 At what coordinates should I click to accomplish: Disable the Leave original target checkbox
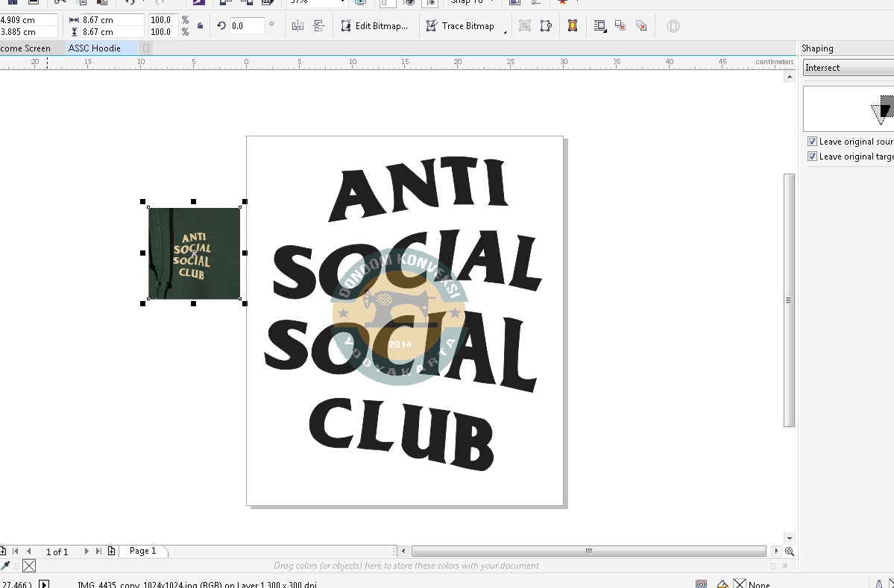click(812, 156)
